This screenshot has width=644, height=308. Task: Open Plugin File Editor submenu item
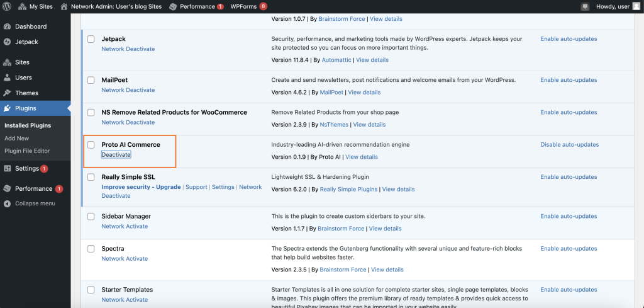tap(27, 151)
